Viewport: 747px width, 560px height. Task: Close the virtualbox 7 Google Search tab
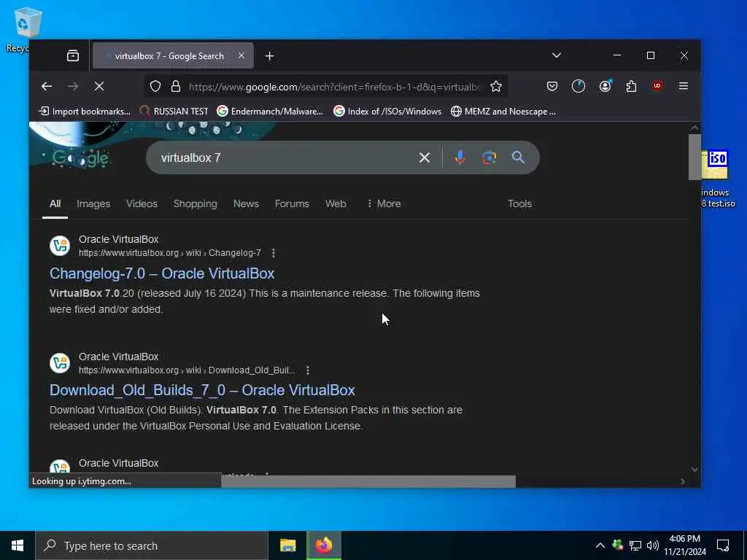coord(241,55)
